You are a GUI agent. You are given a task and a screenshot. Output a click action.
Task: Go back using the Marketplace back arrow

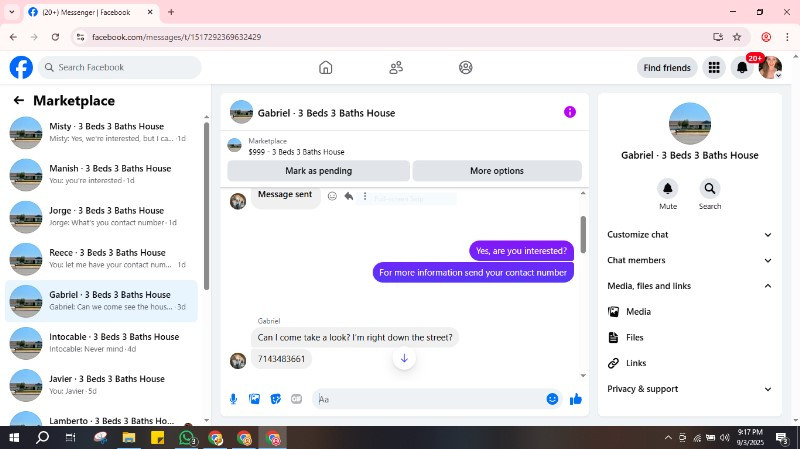[x=19, y=101]
